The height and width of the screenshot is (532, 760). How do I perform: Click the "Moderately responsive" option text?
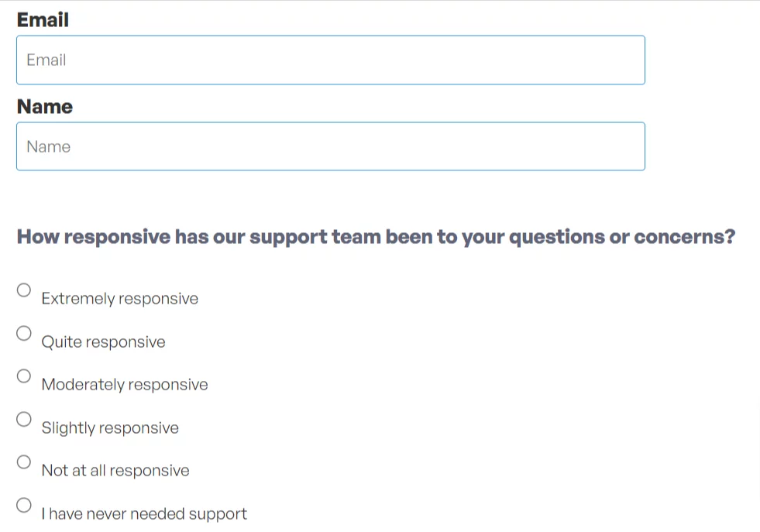click(x=125, y=385)
